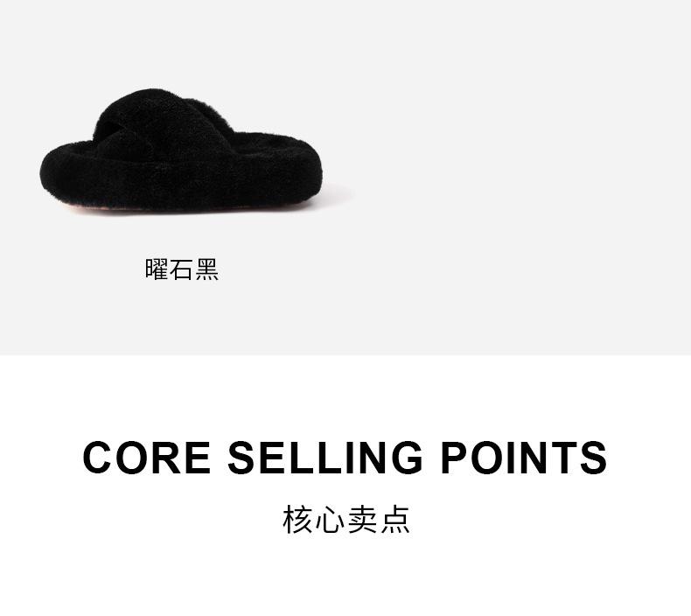Click the 曜 character in the color name
691x616 pixels.
pyautogui.click(x=157, y=269)
